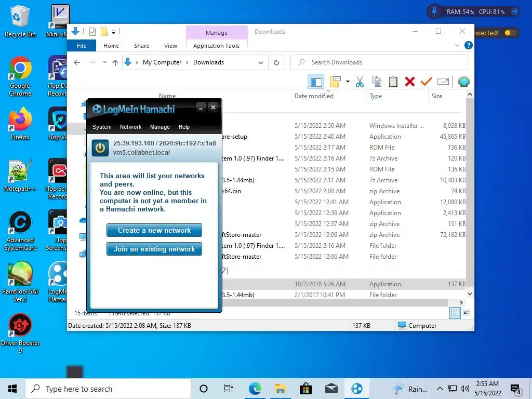Go up one folder level arrow
This screenshot has height=399, width=532.
[115, 62]
